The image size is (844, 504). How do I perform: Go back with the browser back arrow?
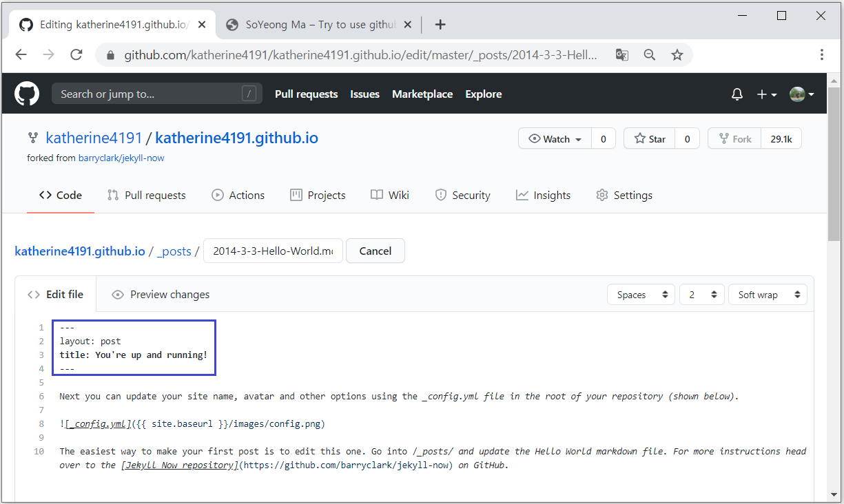click(x=21, y=54)
